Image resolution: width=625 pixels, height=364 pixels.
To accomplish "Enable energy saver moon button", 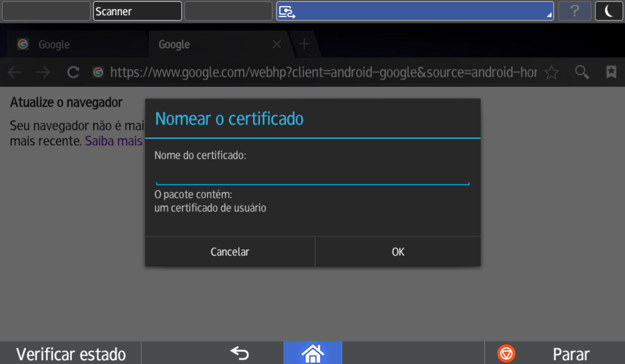I will 609,11.
